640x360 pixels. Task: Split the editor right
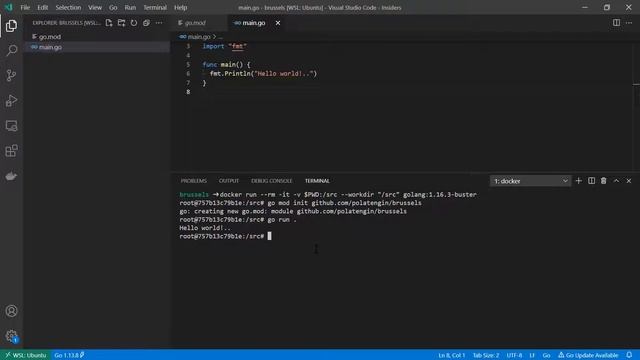(616, 23)
